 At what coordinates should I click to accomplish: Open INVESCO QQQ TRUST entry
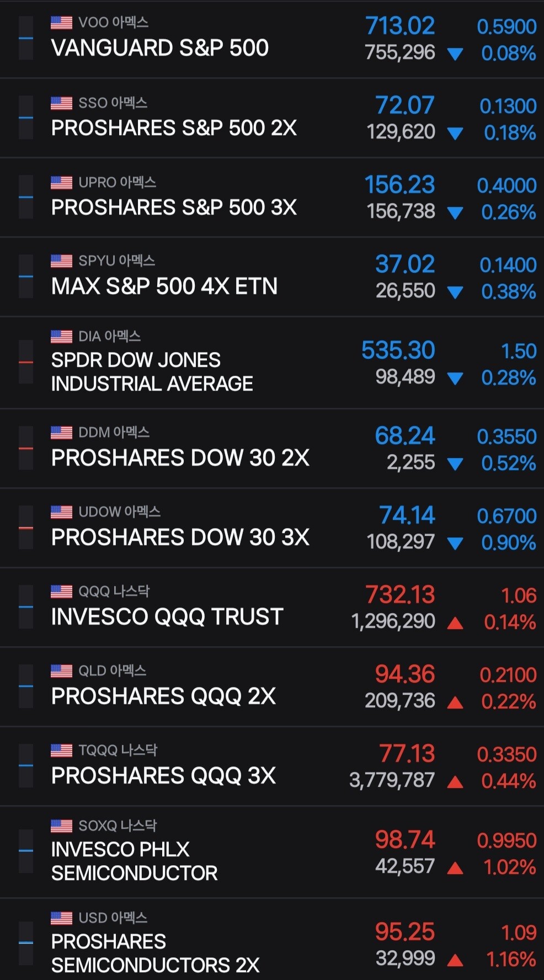(x=272, y=608)
